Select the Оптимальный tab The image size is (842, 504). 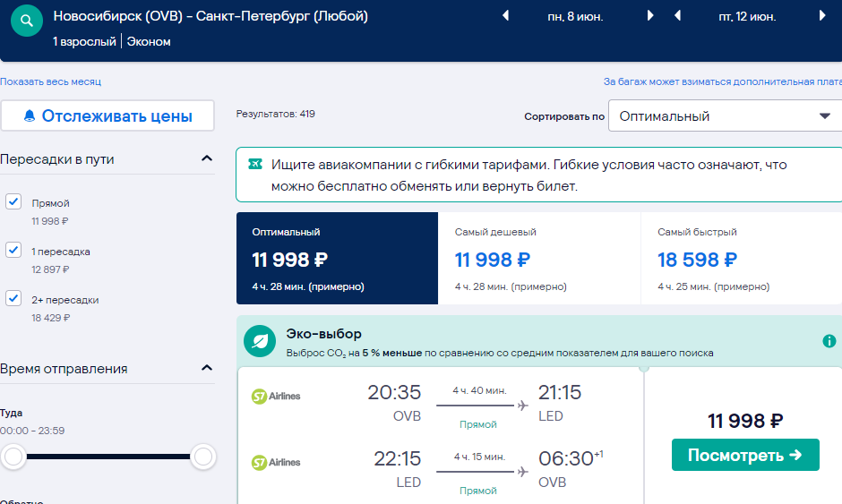coord(337,258)
